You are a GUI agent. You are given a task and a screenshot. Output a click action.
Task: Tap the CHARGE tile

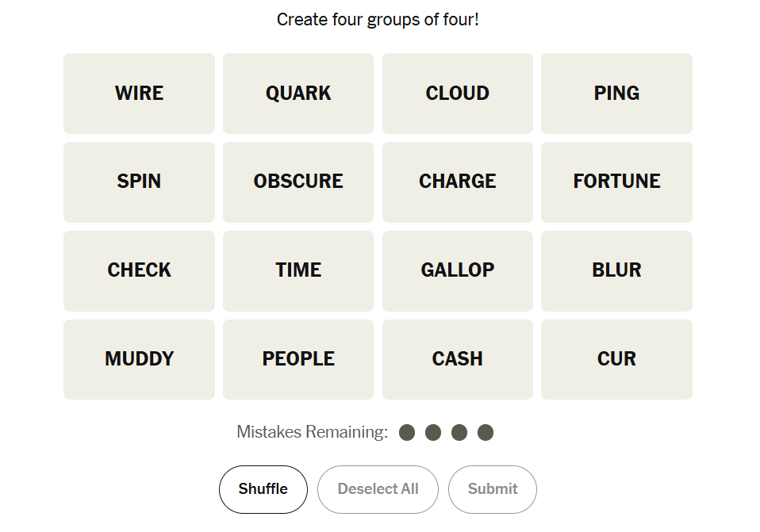click(458, 182)
